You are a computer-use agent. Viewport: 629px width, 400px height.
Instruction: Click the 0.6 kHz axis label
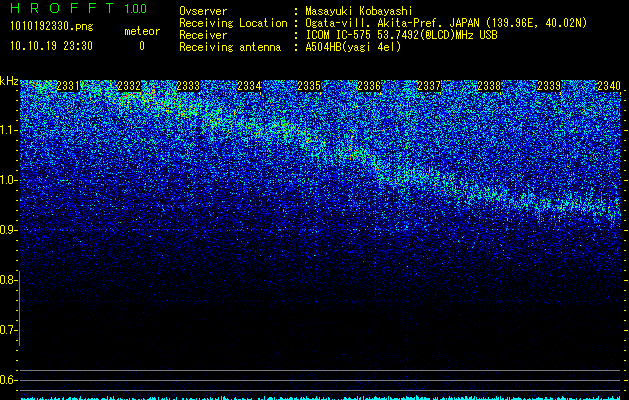pos(8,380)
